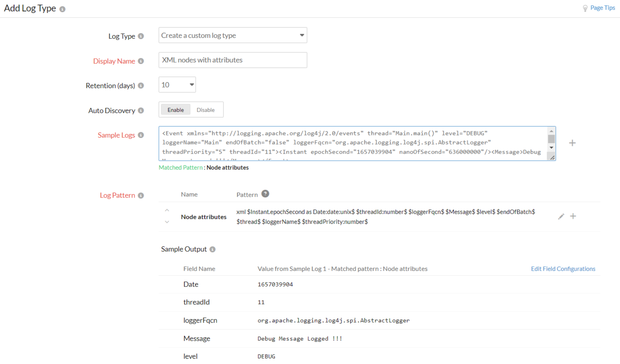Click info icon beside Log Type label
This screenshot has width=620, height=364.
[x=141, y=36]
